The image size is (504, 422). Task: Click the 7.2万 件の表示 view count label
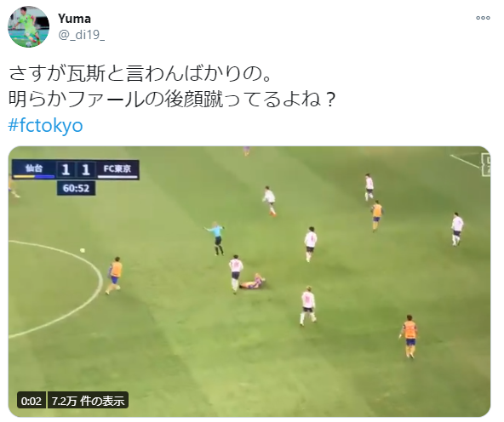[x=88, y=401]
